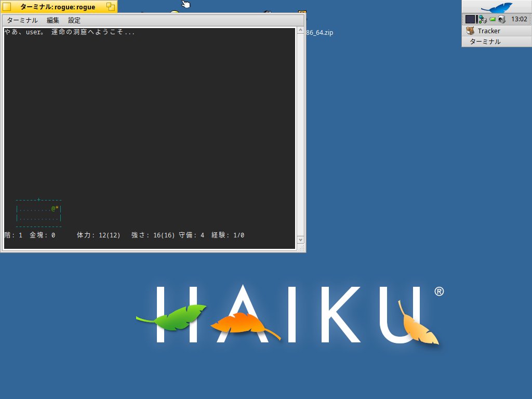Click the 13:02 clock
The image size is (532, 399).
pyautogui.click(x=519, y=19)
